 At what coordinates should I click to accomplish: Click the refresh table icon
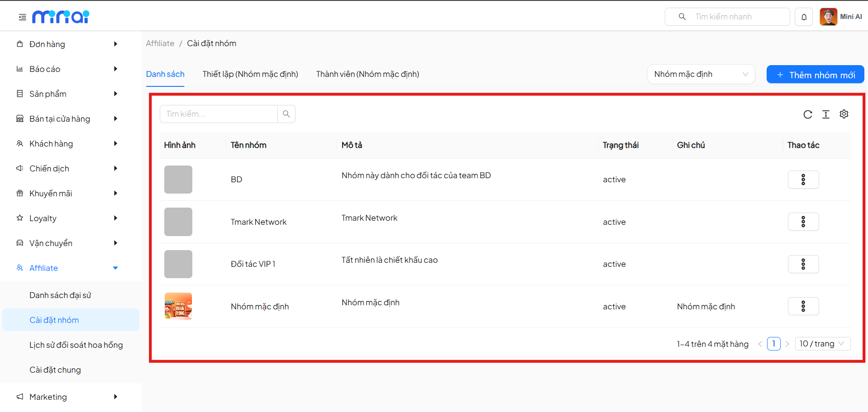807,114
